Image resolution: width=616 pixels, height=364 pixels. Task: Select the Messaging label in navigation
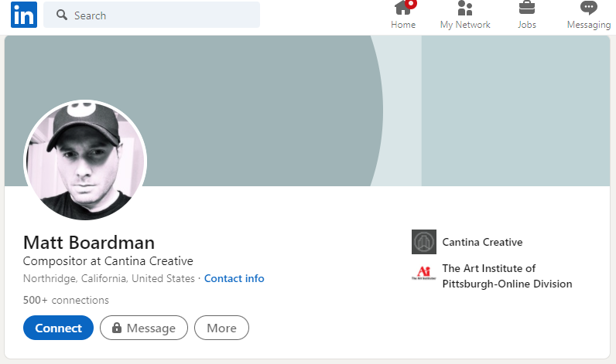[x=588, y=25]
